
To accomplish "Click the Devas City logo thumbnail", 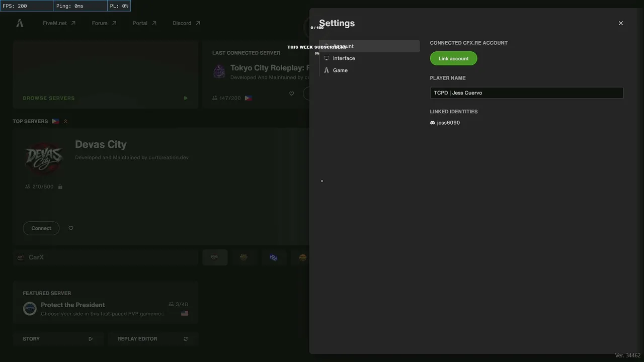I will [x=44, y=159].
